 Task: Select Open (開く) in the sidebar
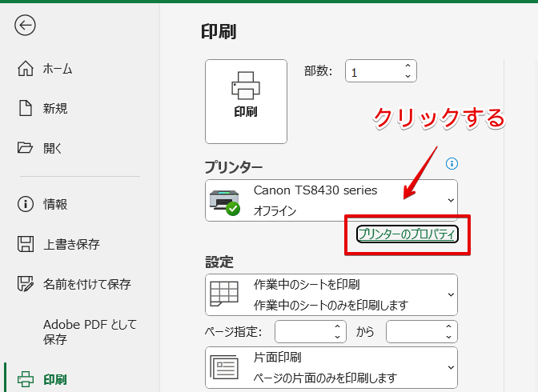52,147
